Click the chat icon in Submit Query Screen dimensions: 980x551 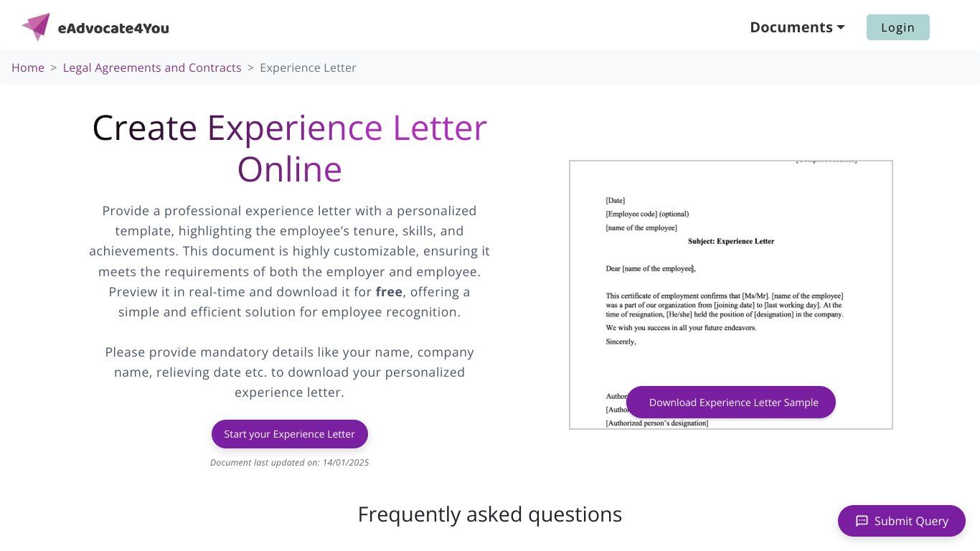pyautogui.click(x=862, y=521)
